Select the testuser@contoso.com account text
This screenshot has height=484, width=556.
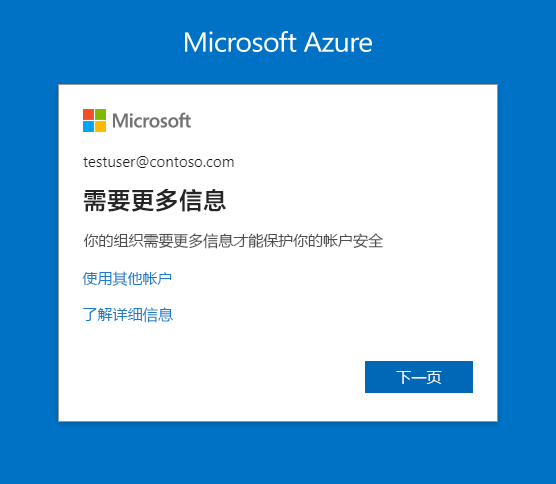159,162
